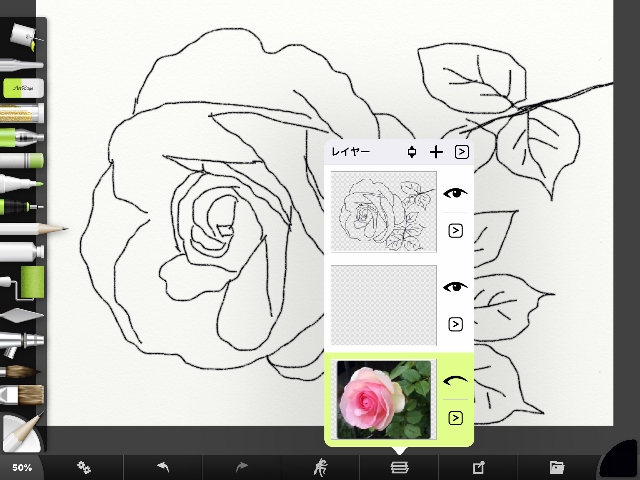The height and width of the screenshot is (480, 640).
Task: Open options arrow for empty middle layer
Action: coord(455,324)
